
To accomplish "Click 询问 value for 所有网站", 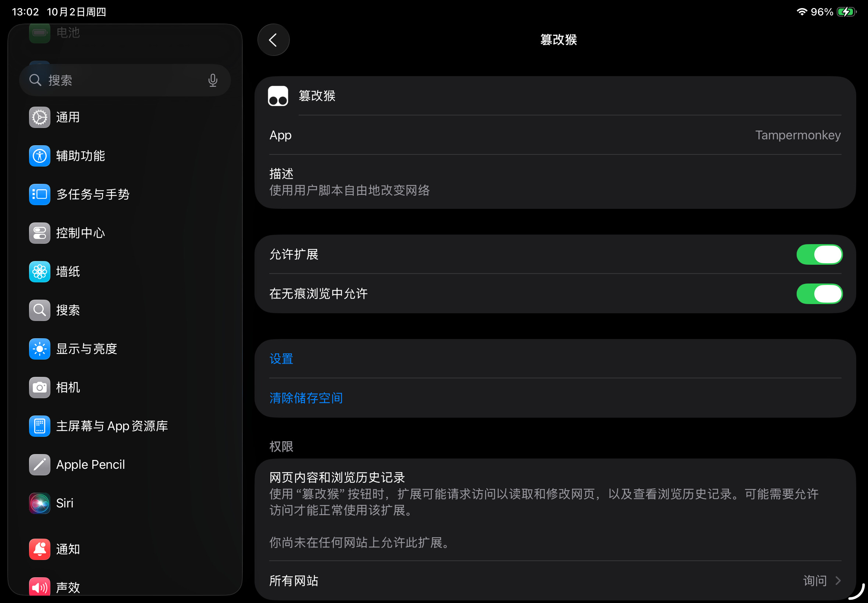I will point(814,580).
